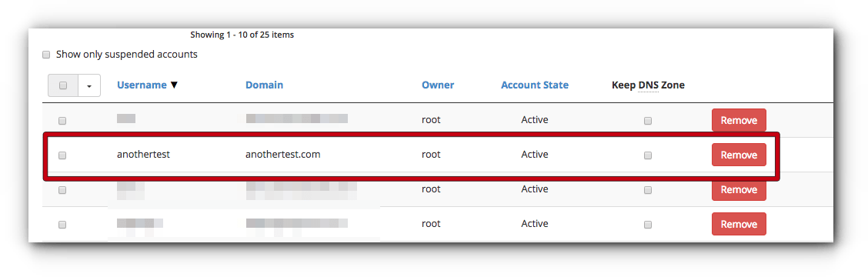The image size is (868, 277).
Task: Click Remove button in last row
Action: (x=739, y=224)
